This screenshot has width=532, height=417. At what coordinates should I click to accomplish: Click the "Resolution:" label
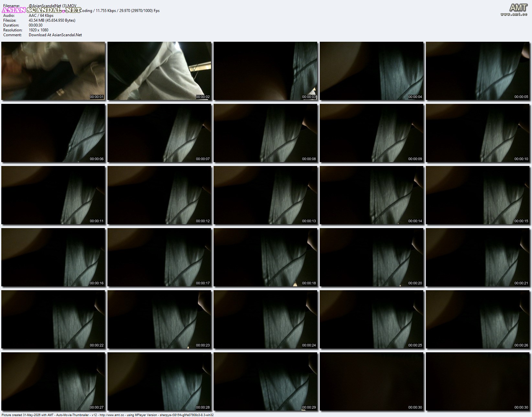point(13,30)
